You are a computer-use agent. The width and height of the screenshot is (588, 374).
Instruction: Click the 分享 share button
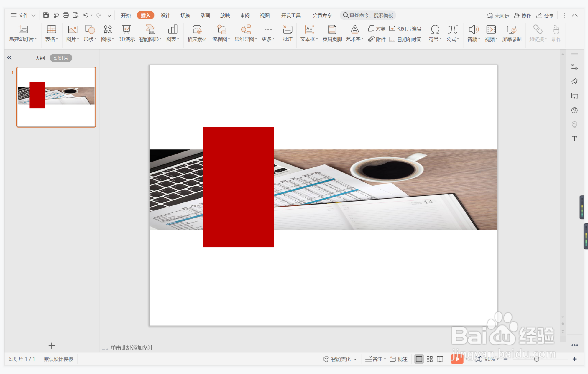tap(545, 15)
